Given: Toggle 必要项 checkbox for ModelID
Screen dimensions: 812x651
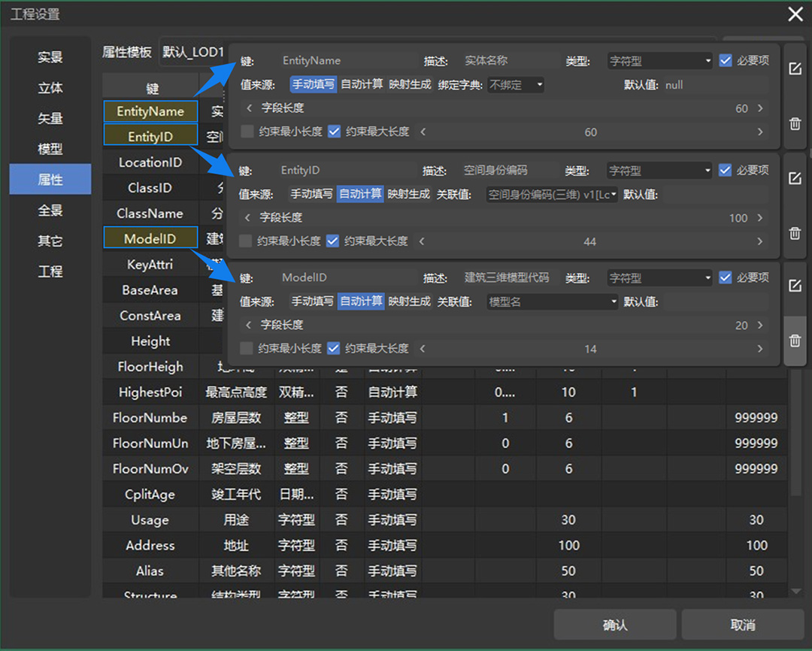Looking at the screenshot, I should tap(725, 277).
